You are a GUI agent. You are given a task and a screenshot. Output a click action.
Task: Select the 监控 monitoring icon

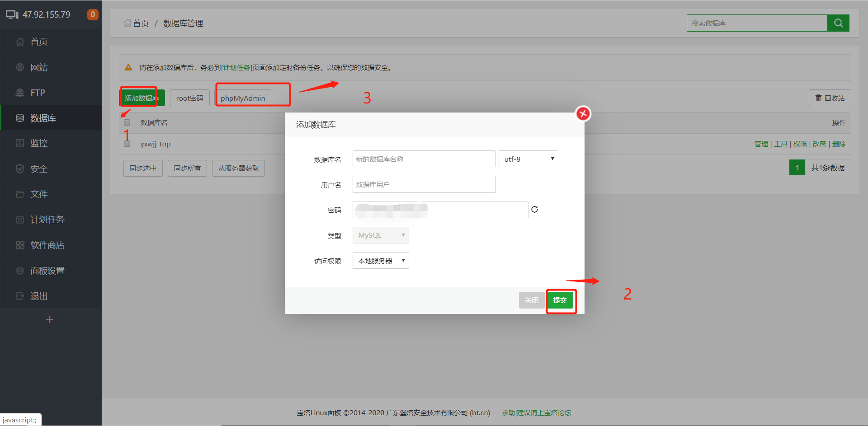click(20, 143)
